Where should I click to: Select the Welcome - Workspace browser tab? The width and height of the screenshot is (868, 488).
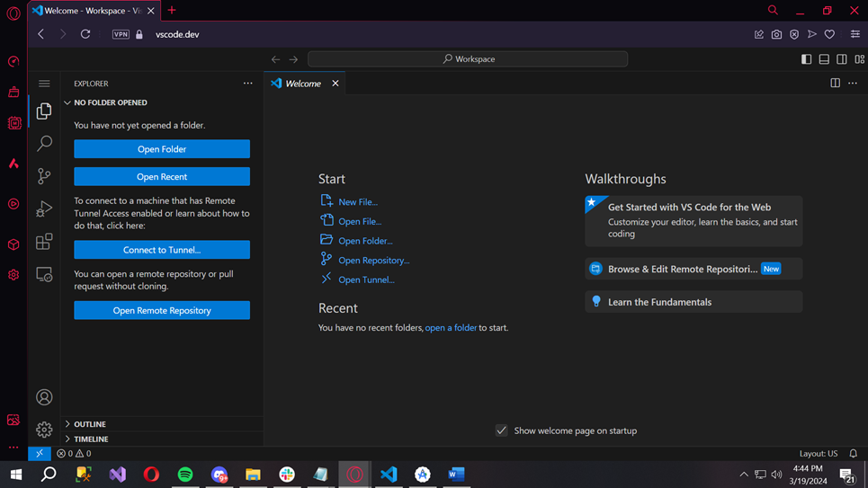(93, 11)
